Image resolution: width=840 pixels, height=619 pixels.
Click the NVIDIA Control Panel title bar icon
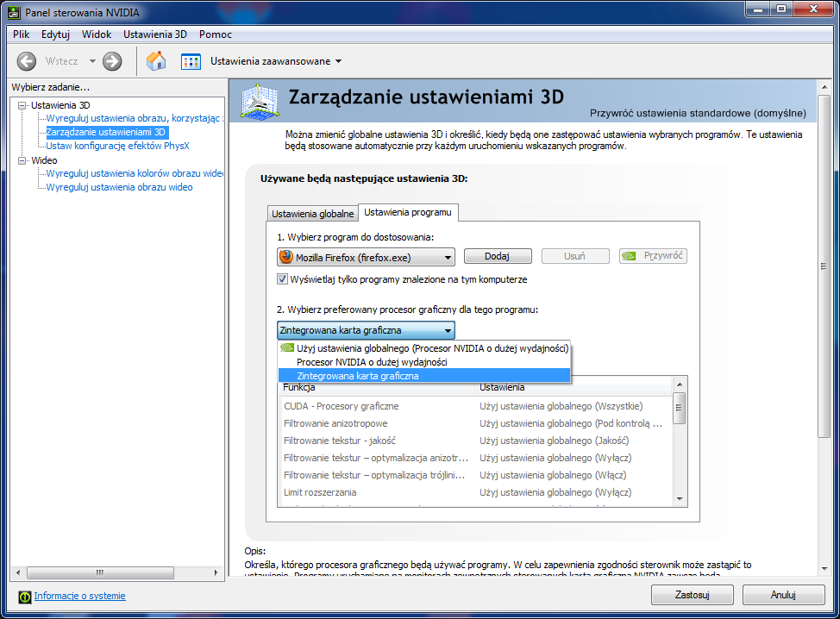(14, 12)
